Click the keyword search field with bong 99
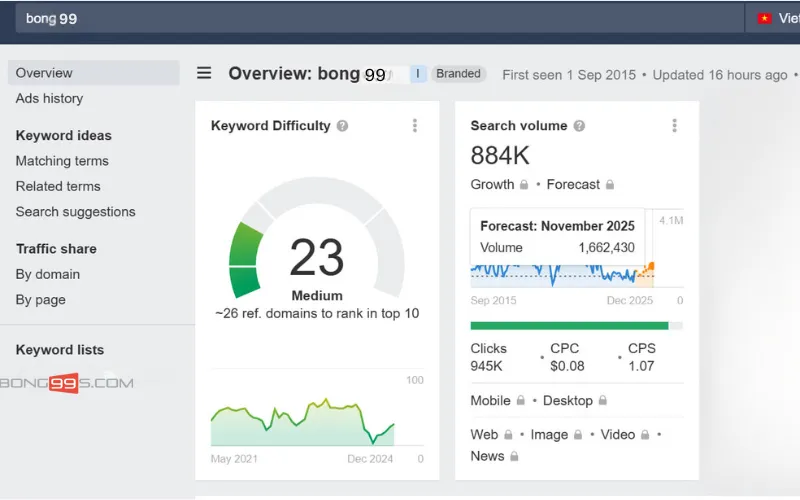 (x=379, y=19)
